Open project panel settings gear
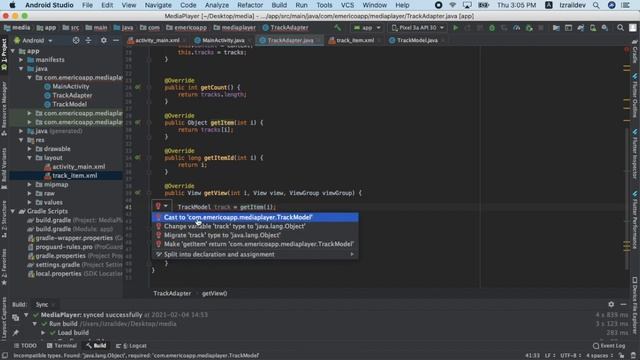 [104, 40]
